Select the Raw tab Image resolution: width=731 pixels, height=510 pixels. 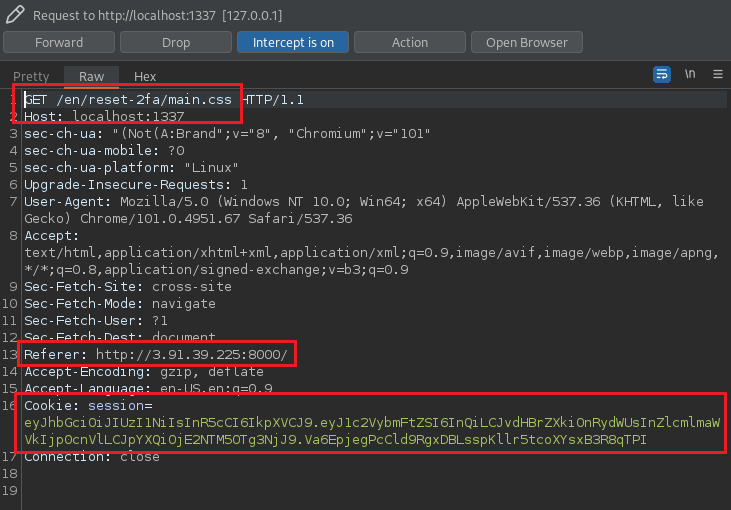pos(91,76)
